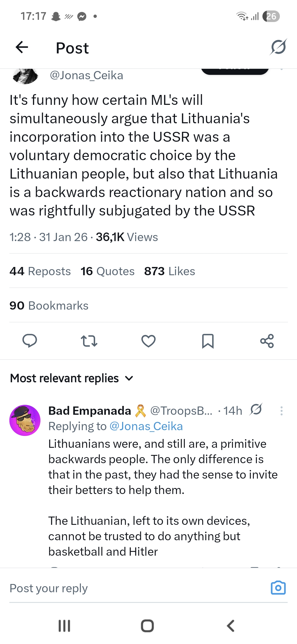This screenshot has width=297, height=644.
Task: Tap the camera icon in reply bar
Action: coord(278,588)
